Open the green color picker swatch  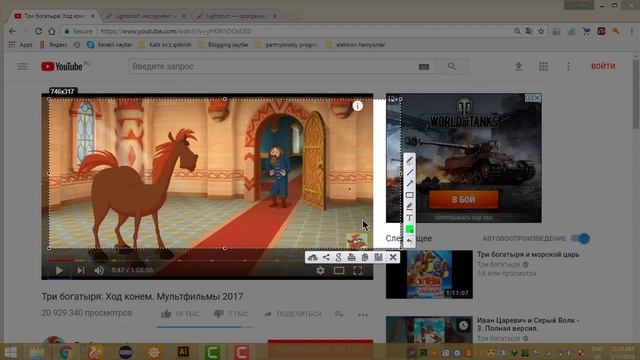[409, 229]
